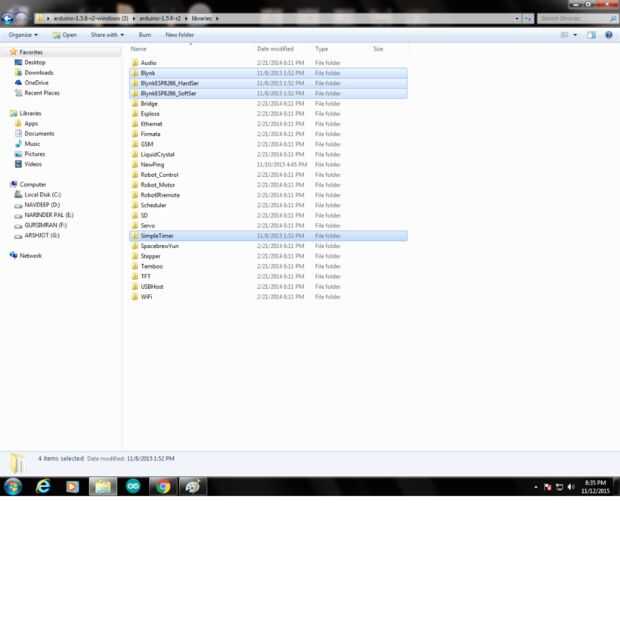
Task: Go back with the Back arrow
Action: coord(8,18)
